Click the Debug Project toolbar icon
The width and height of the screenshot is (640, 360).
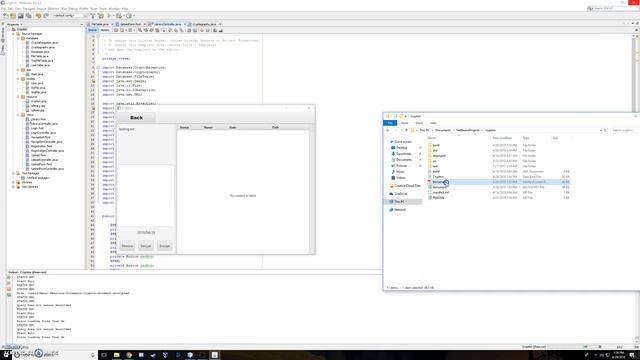[x=118, y=16]
